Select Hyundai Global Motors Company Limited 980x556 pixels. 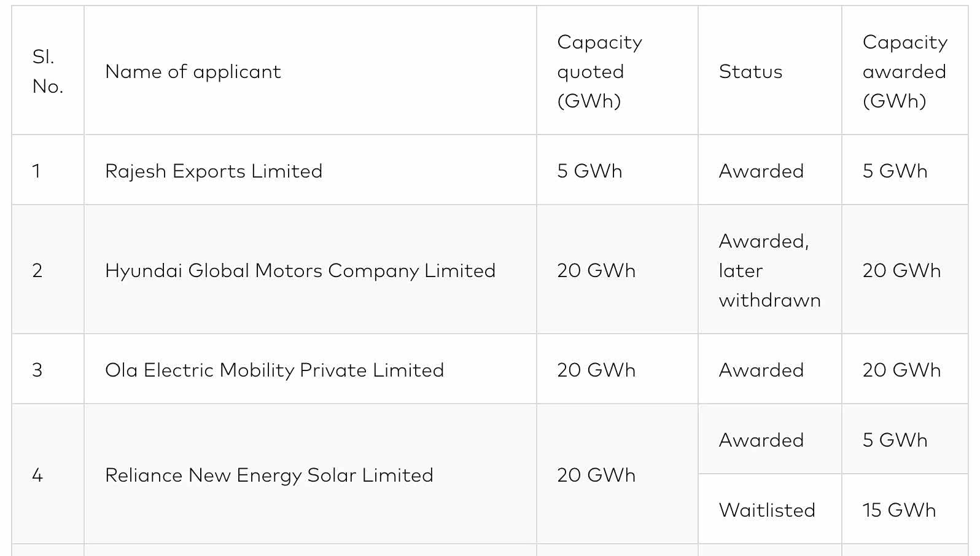tap(300, 270)
